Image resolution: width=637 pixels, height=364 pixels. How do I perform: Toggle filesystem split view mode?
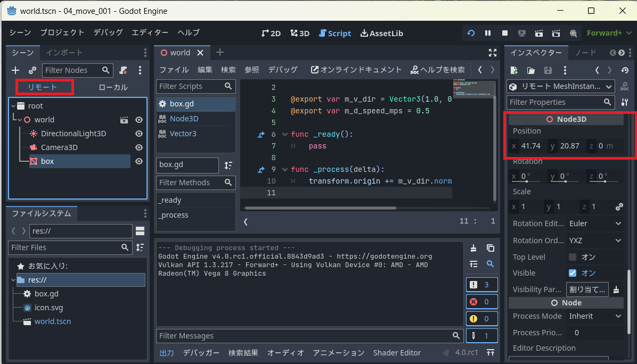(x=140, y=231)
